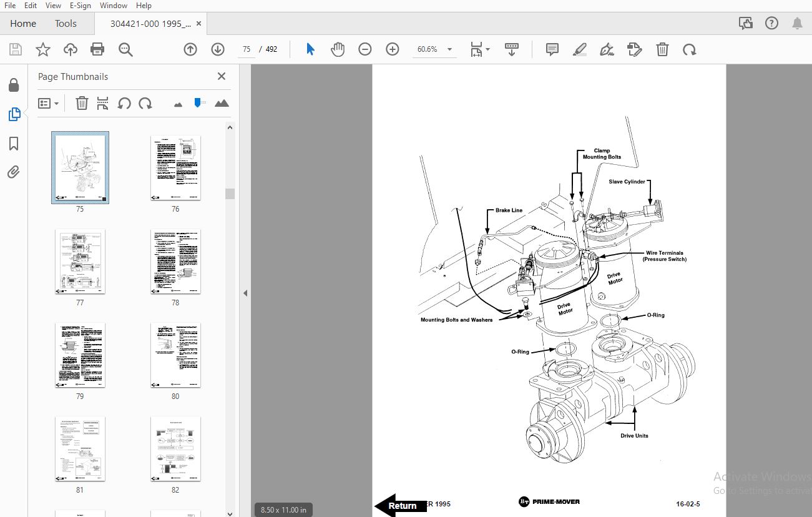812x517 pixels.
Task: Click the Save file icon
Action: coord(16,49)
